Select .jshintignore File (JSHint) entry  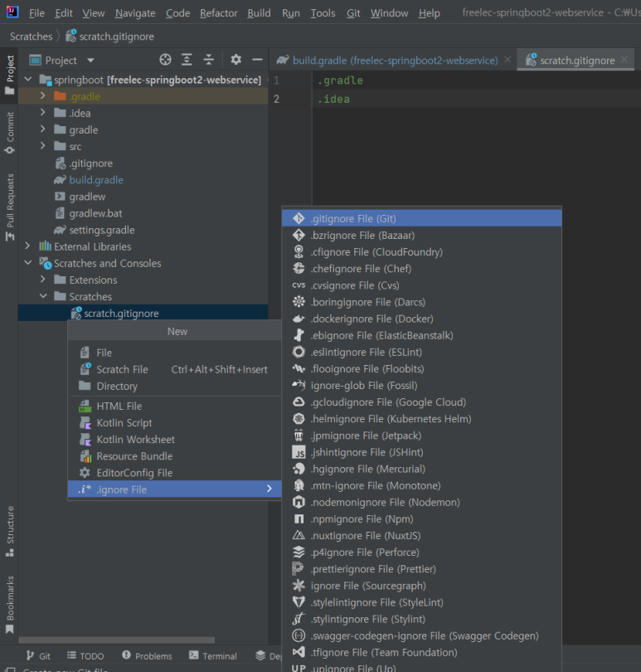[x=421, y=452]
